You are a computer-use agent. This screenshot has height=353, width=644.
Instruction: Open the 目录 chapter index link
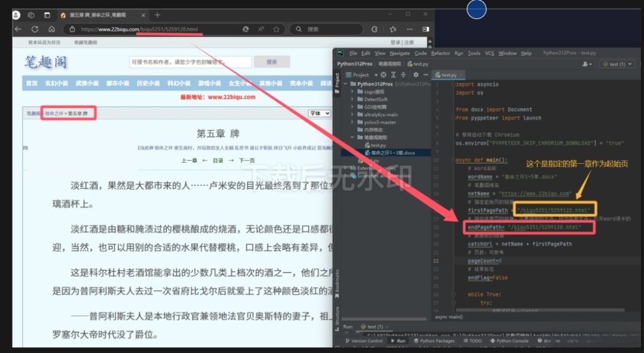click(x=218, y=160)
